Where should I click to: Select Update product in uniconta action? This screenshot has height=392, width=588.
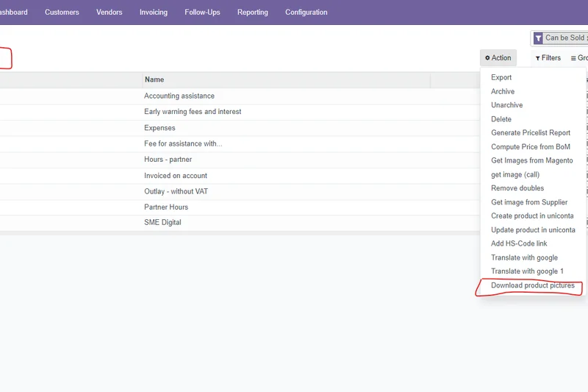[x=533, y=230]
